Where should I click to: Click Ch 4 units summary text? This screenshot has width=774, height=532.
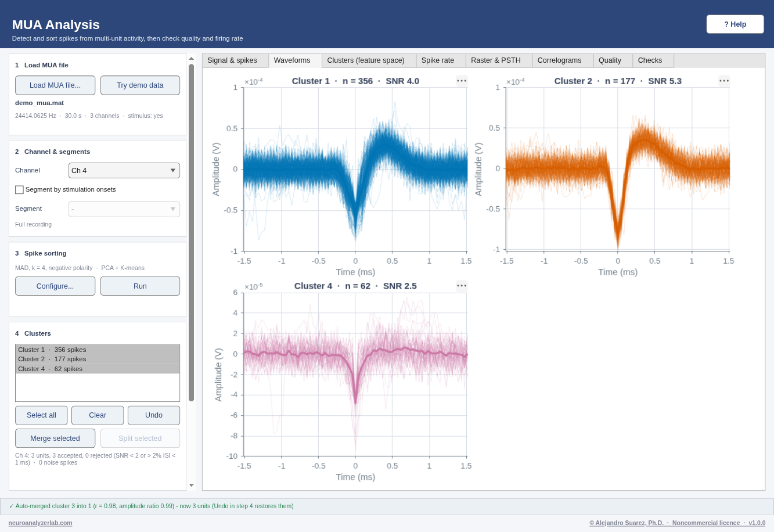click(x=95, y=459)
